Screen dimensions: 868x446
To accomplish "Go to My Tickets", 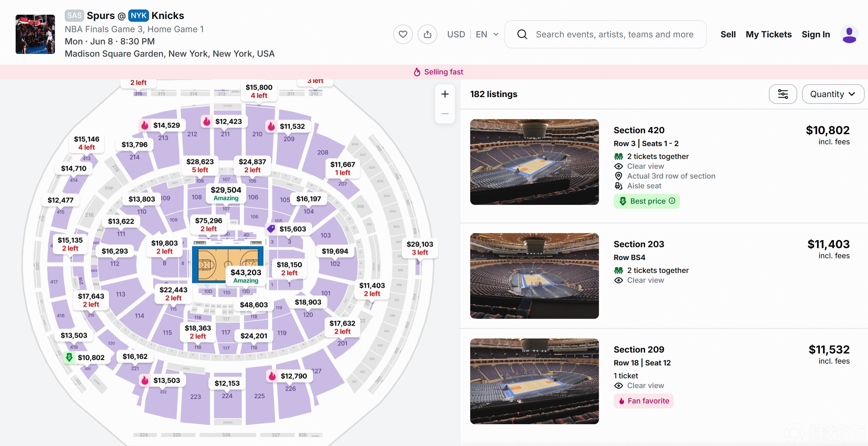I will tap(768, 34).
